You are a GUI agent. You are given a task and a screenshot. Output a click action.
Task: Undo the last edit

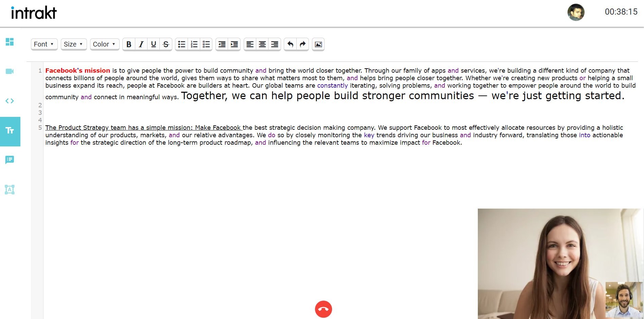(290, 44)
